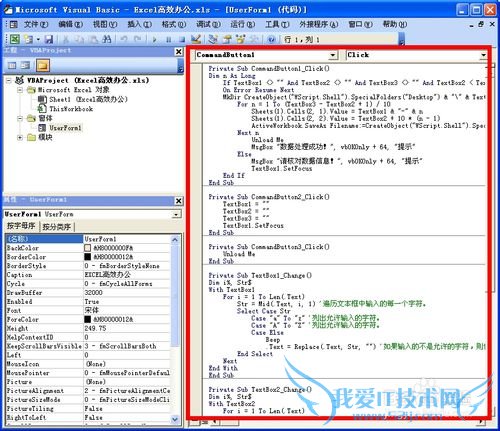Screen dimensions: 500x431
Task: Click the Project Explorer toolbar icon
Action: (x=213, y=39)
